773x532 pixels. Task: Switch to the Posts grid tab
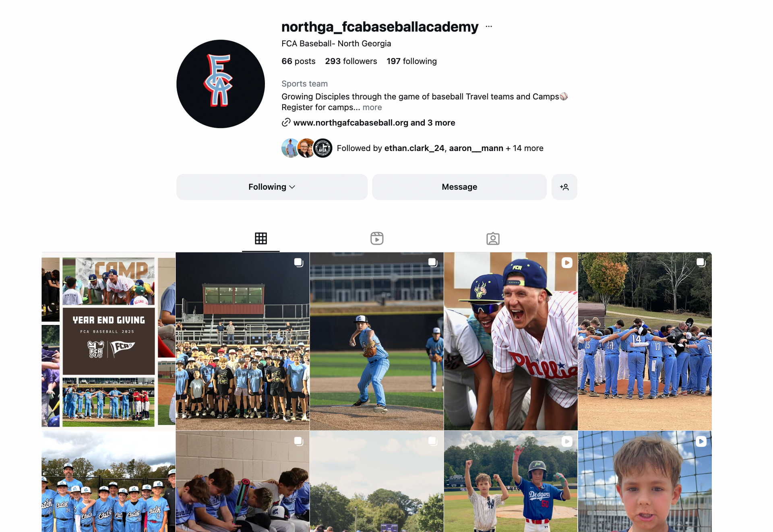(x=260, y=238)
